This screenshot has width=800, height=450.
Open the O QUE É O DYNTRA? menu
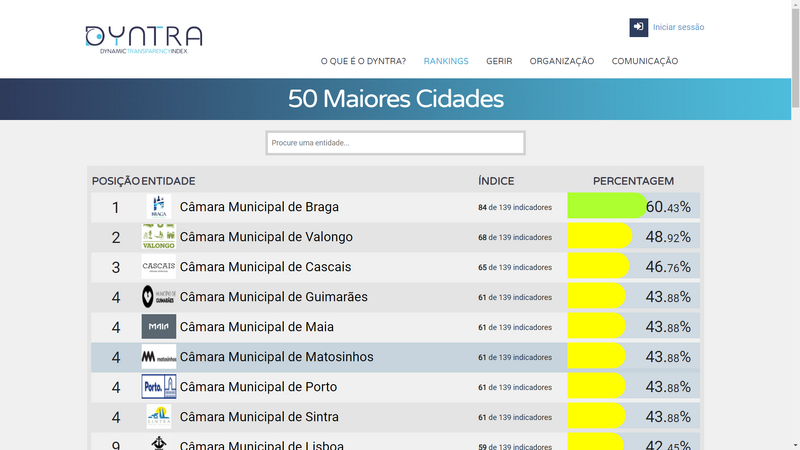(x=363, y=61)
